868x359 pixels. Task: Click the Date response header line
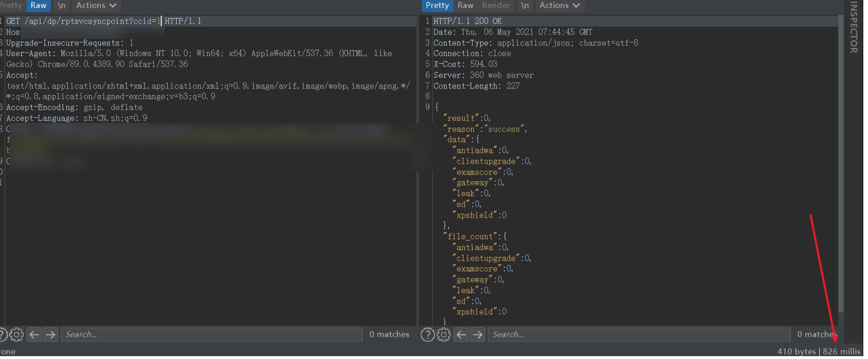pyautogui.click(x=513, y=32)
